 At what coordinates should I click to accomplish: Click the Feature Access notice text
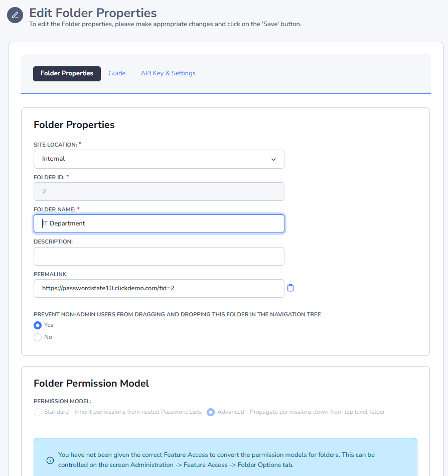tap(216, 459)
